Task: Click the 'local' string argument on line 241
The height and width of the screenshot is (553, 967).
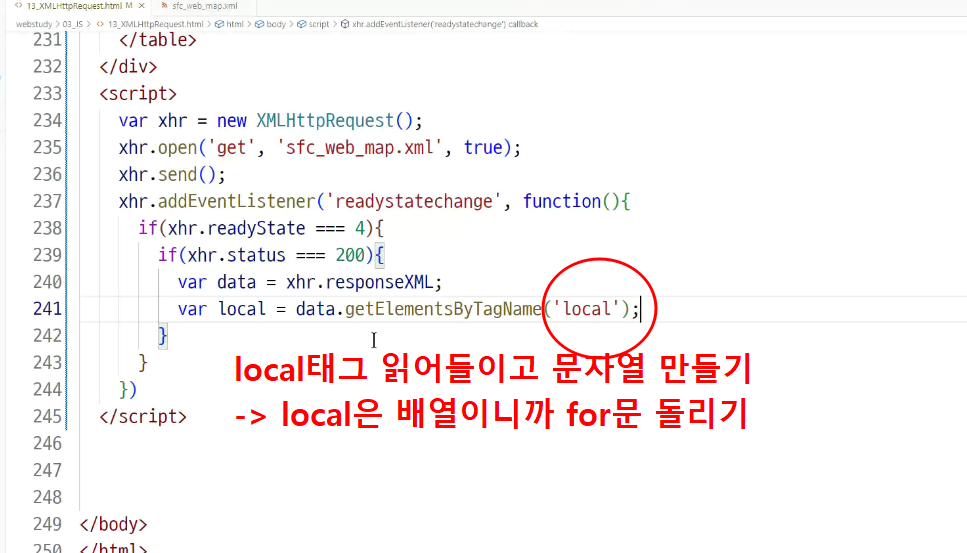Action: coord(586,309)
